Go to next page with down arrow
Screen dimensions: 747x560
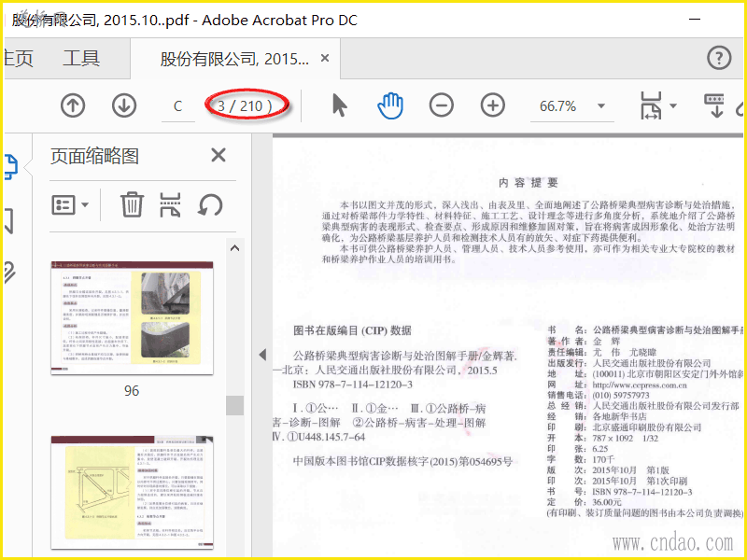[124, 105]
